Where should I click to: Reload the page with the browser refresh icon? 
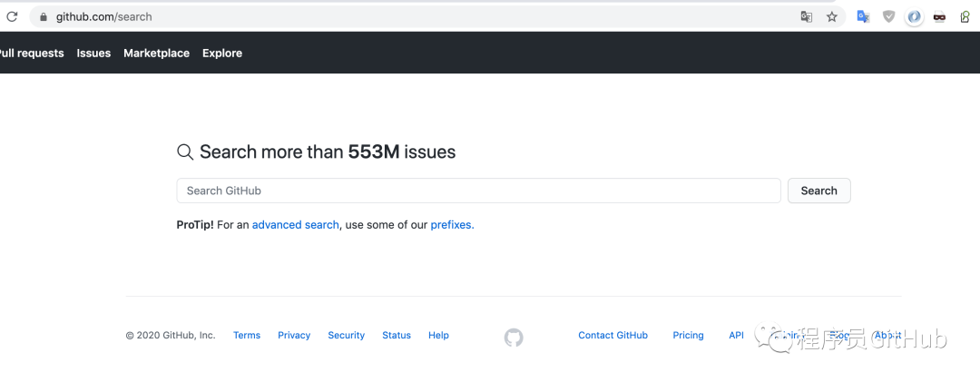click(12, 16)
